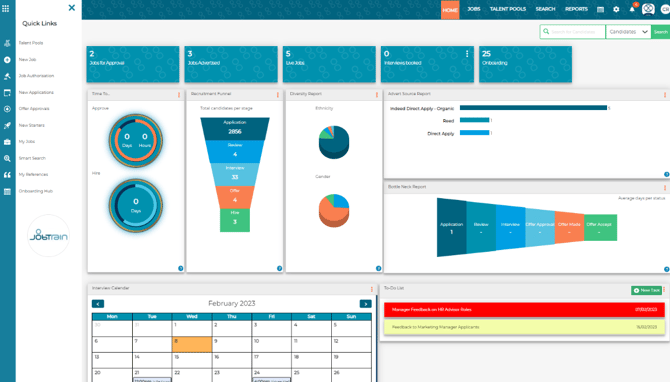
Task: Close the Quick Links panel
Action: [72, 8]
